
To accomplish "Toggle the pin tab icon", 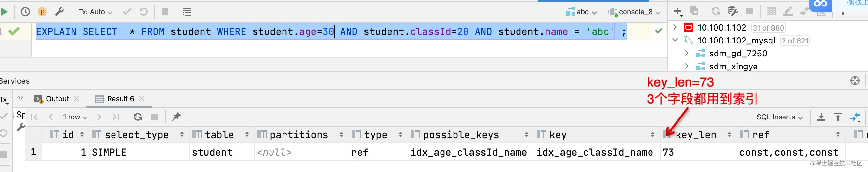I will pyautogui.click(x=176, y=117).
